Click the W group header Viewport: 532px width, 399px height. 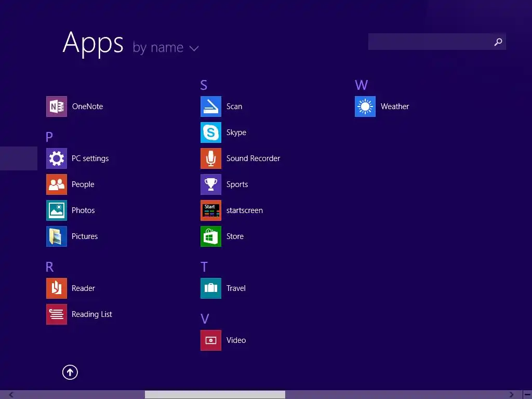(x=362, y=85)
